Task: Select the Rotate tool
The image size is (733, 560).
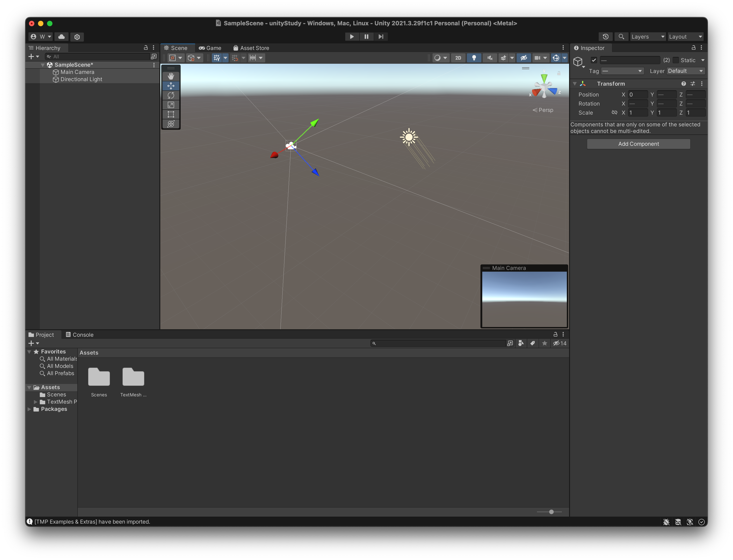Action: (x=171, y=95)
